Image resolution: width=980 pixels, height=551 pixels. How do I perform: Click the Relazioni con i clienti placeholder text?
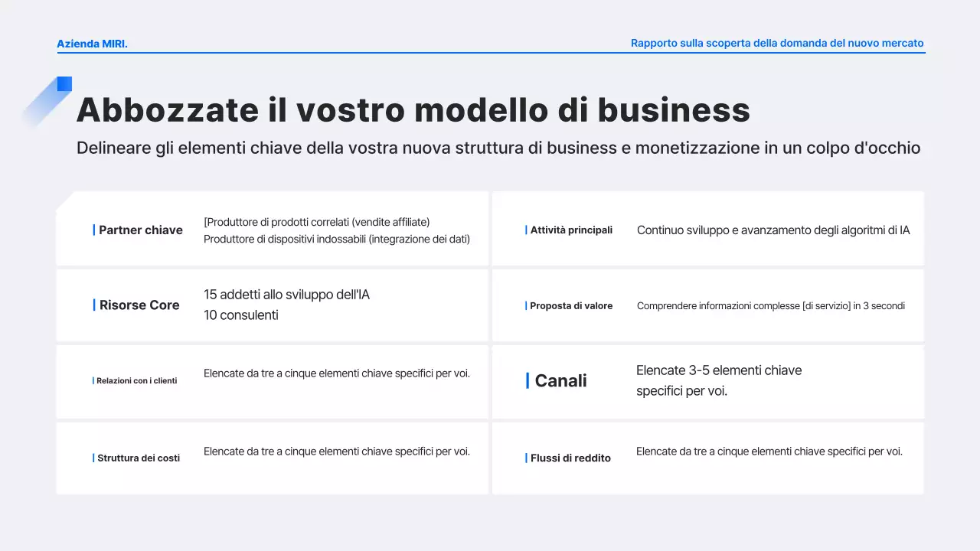337,373
